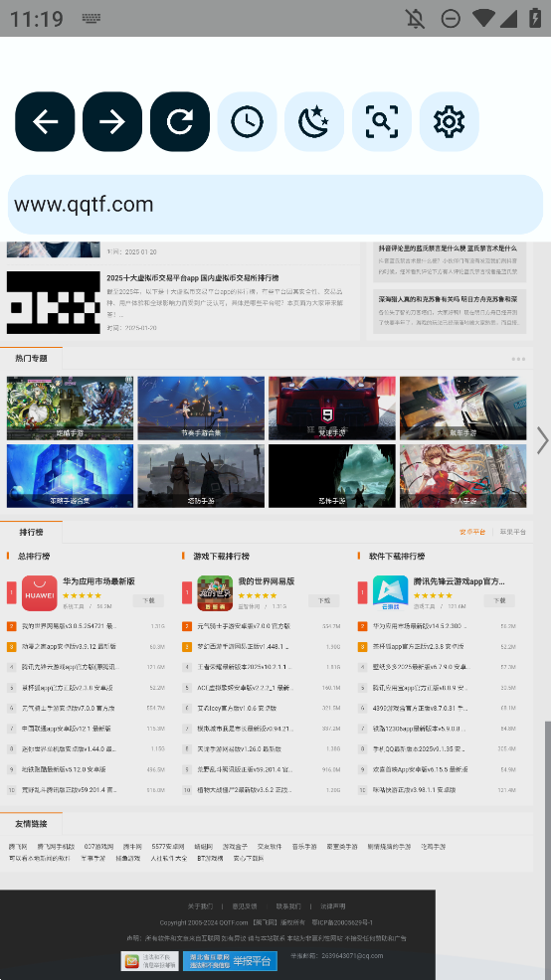Open the 关于我们 footer link
Image resolution: width=551 pixels, height=980 pixels.
200,906
